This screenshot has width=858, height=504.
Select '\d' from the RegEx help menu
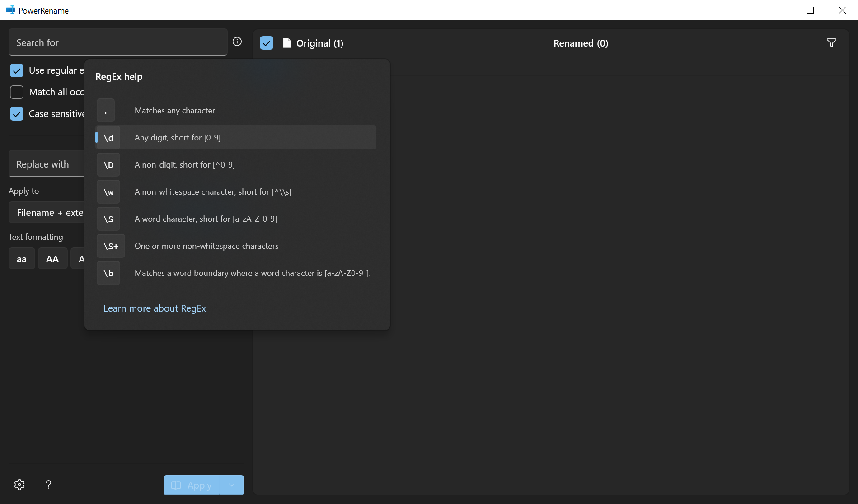235,137
